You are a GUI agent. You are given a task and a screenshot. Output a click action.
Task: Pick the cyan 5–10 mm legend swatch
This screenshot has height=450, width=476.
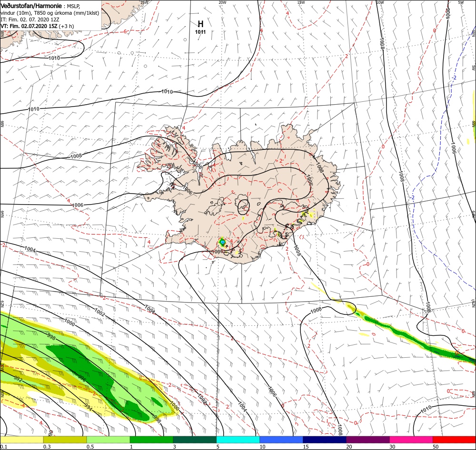point(238,440)
